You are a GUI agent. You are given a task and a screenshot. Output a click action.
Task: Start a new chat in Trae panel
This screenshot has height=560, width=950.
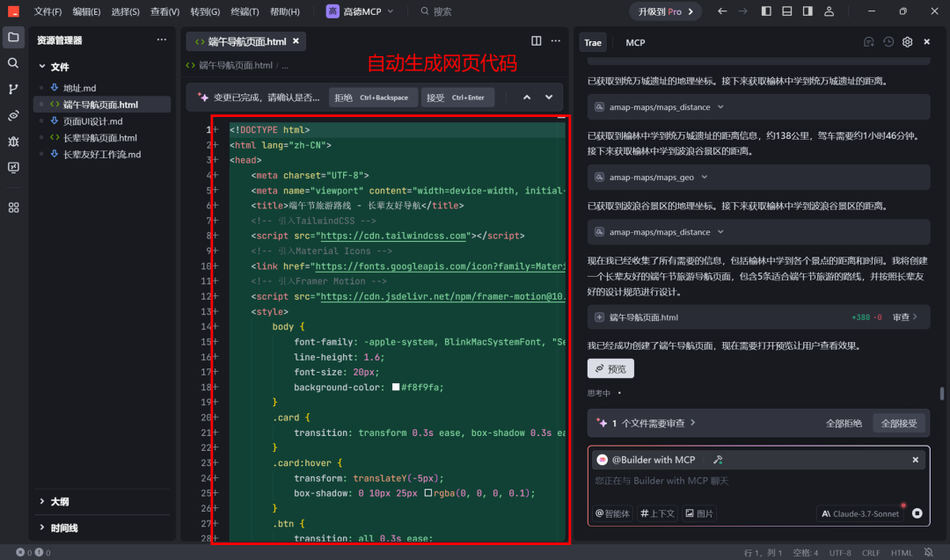(x=869, y=42)
